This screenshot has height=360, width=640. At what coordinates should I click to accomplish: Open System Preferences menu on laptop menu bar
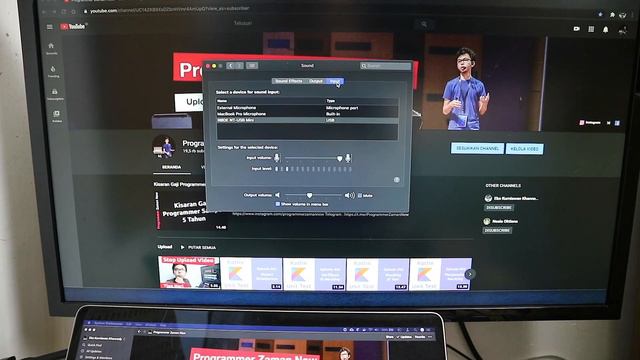(108, 324)
